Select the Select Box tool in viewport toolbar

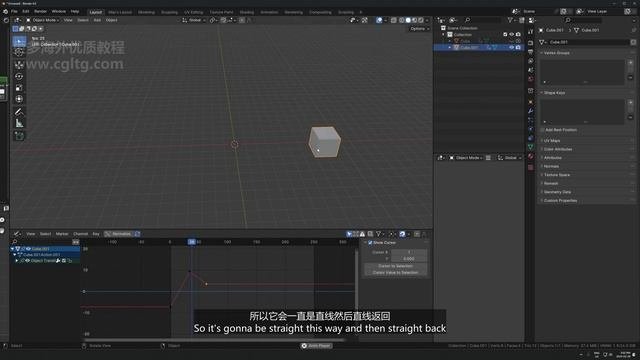[19, 41]
